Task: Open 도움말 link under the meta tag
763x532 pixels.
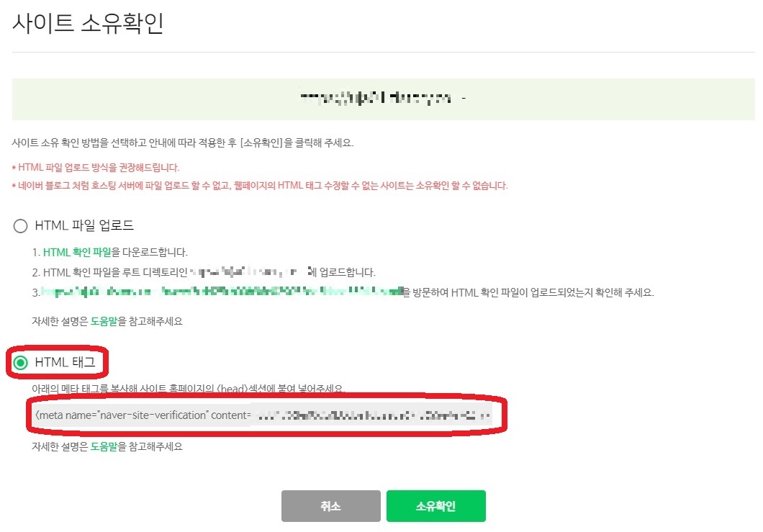Action: click(x=104, y=446)
